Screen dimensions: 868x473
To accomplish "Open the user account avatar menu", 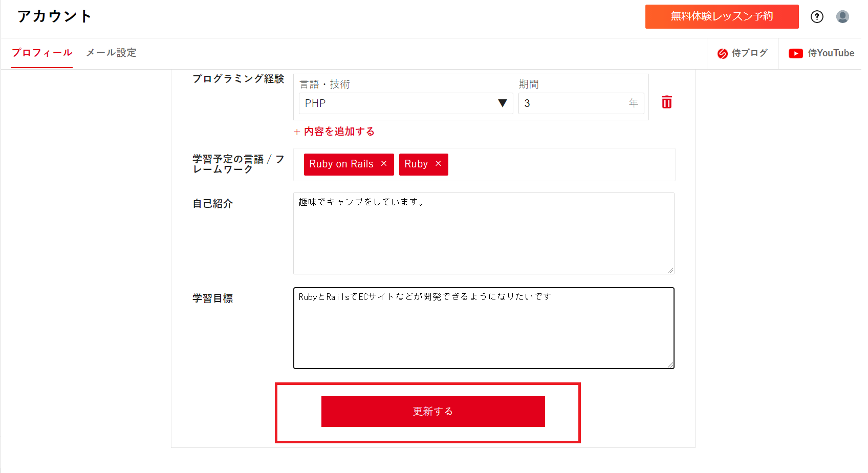I will coord(842,17).
